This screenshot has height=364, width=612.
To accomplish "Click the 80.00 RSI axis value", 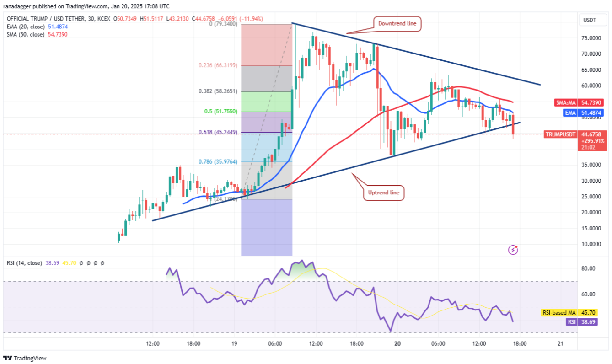I will [589, 268].
